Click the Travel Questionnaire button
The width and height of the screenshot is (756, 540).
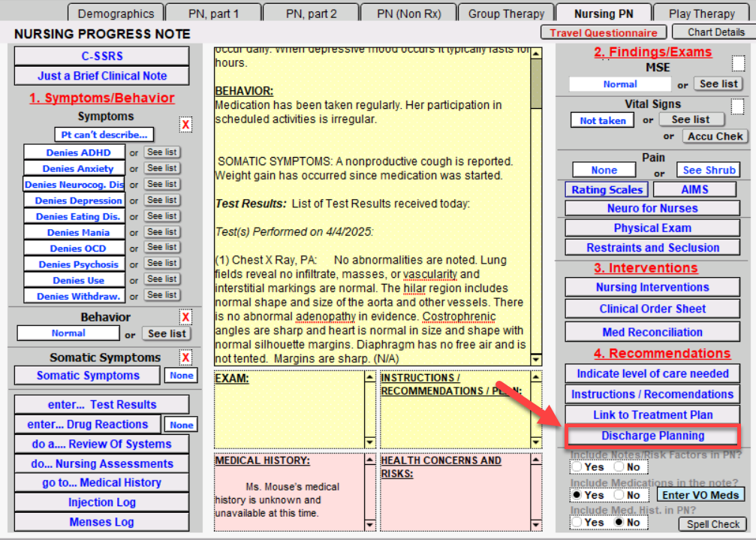coord(604,32)
